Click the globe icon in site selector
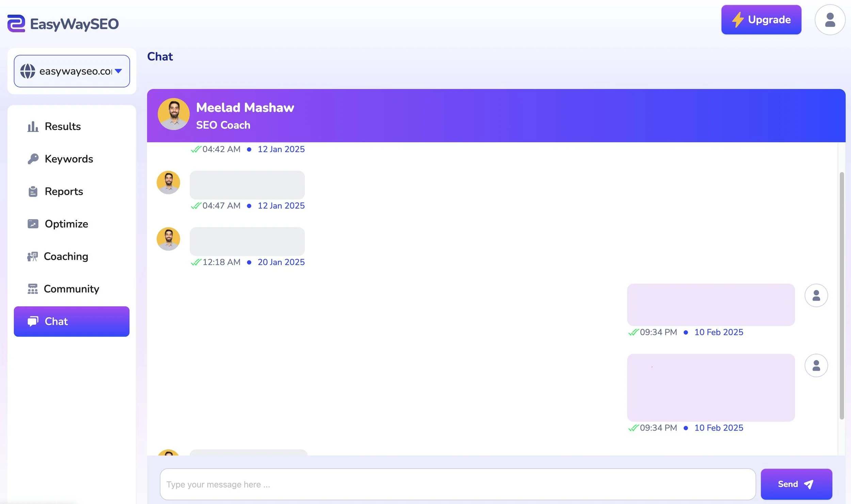The height and width of the screenshot is (504, 851). (28, 71)
